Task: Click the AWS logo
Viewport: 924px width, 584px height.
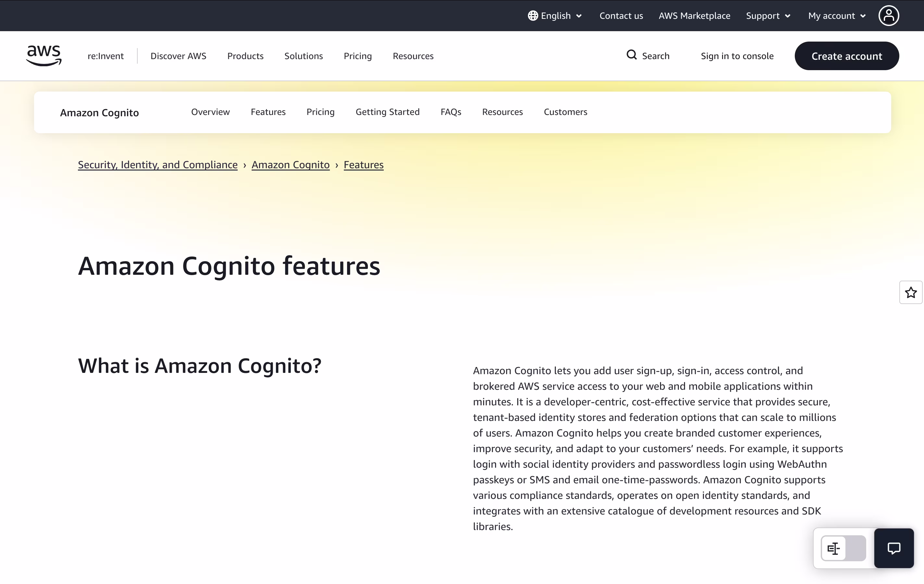Action: tap(44, 55)
